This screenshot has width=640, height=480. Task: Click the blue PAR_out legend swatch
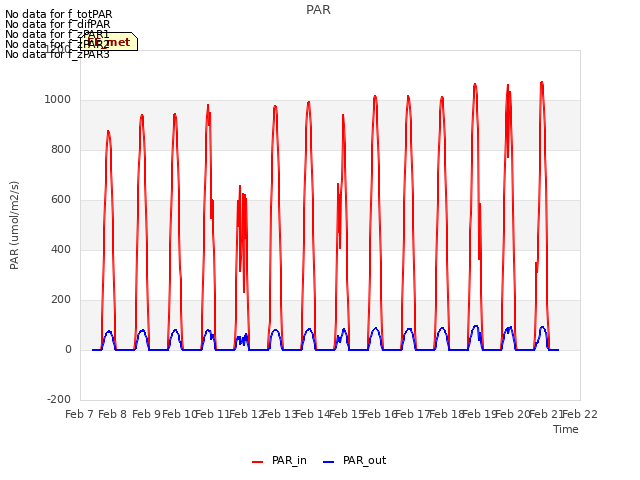click(329, 462)
